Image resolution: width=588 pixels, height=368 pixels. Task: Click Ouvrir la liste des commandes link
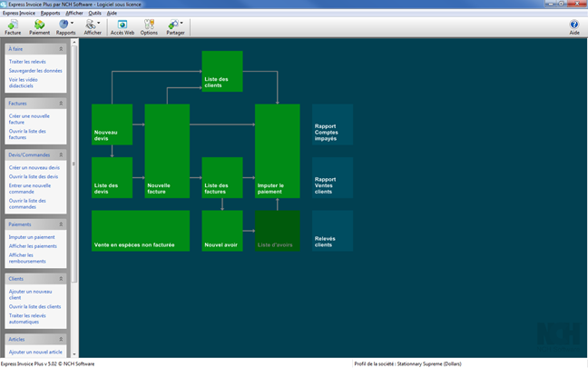click(27, 204)
